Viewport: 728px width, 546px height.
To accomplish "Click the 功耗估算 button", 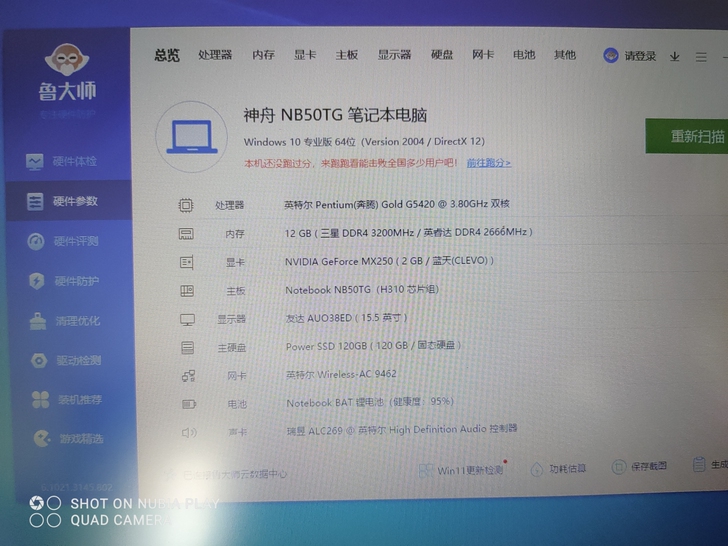I will tap(558, 469).
